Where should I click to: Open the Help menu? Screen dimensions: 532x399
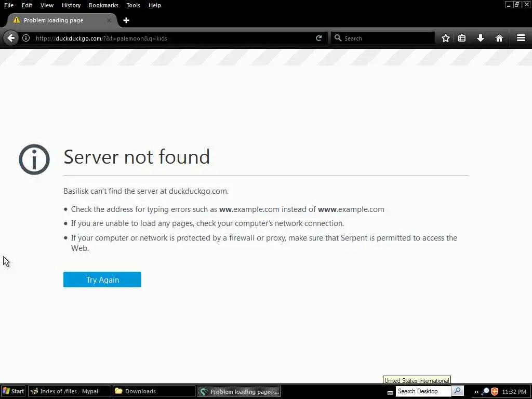coord(155,5)
